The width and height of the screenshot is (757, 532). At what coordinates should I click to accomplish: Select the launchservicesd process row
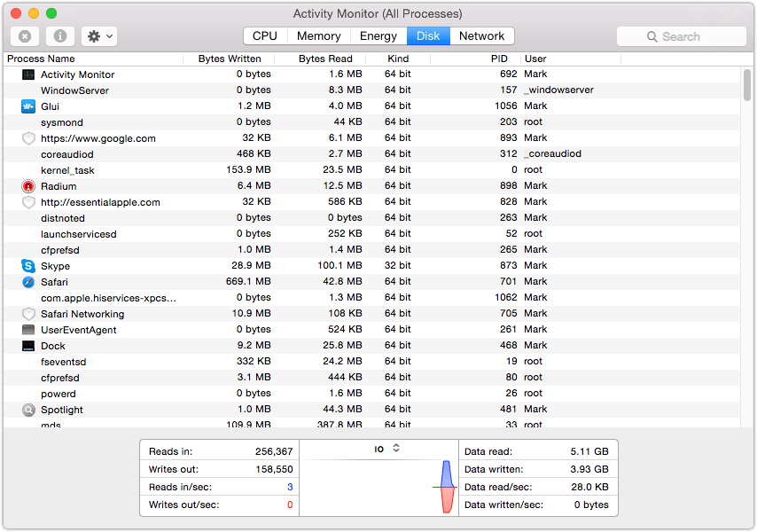pos(371,234)
